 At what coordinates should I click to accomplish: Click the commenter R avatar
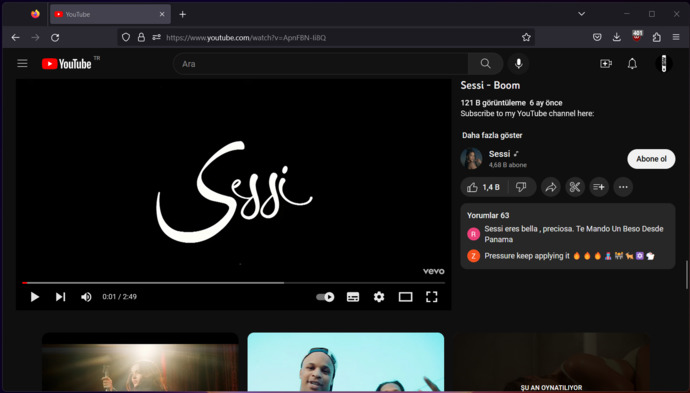[x=473, y=234]
